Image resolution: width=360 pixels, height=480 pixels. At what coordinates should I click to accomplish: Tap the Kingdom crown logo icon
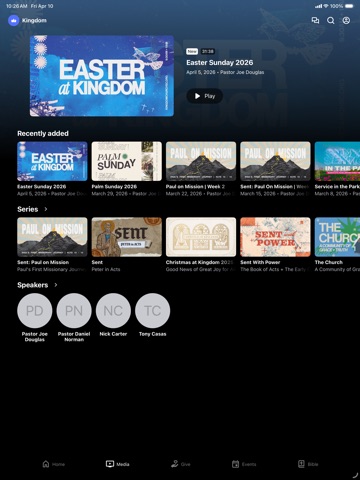tap(14, 21)
